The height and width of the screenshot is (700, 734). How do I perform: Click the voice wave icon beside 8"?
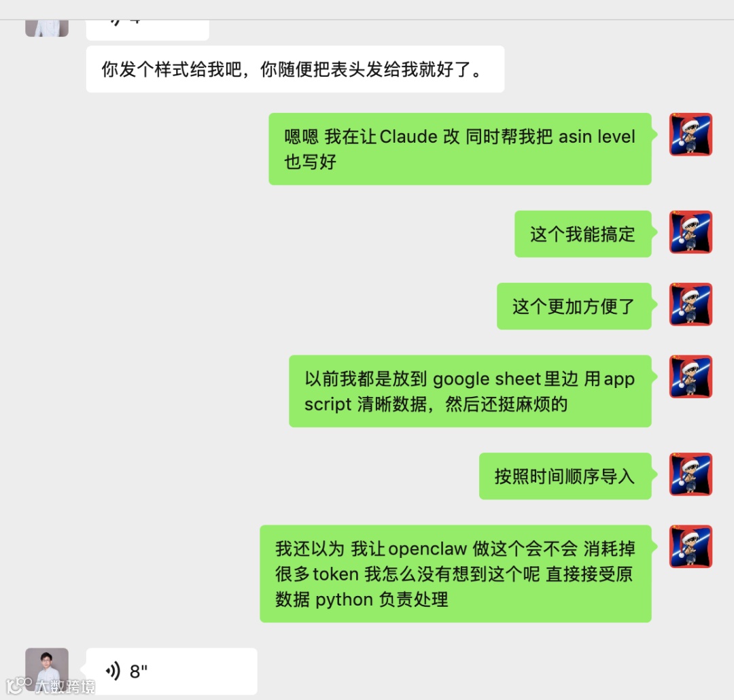click(113, 671)
